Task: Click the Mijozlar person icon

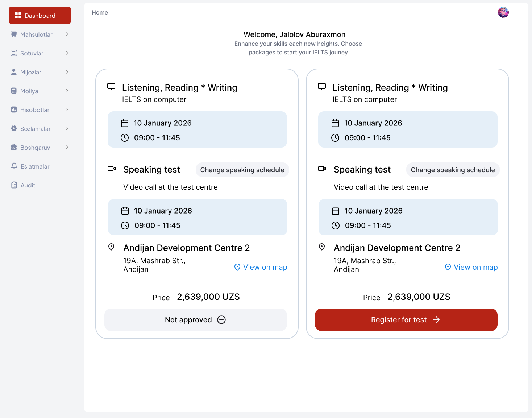Action: click(x=14, y=72)
